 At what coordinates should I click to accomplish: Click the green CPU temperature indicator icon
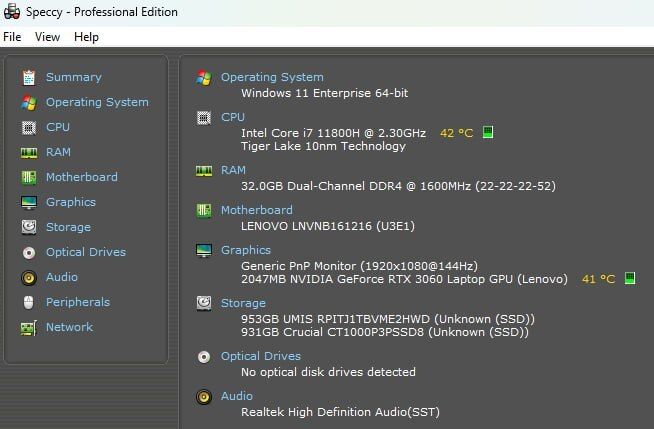click(x=488, y=132)
